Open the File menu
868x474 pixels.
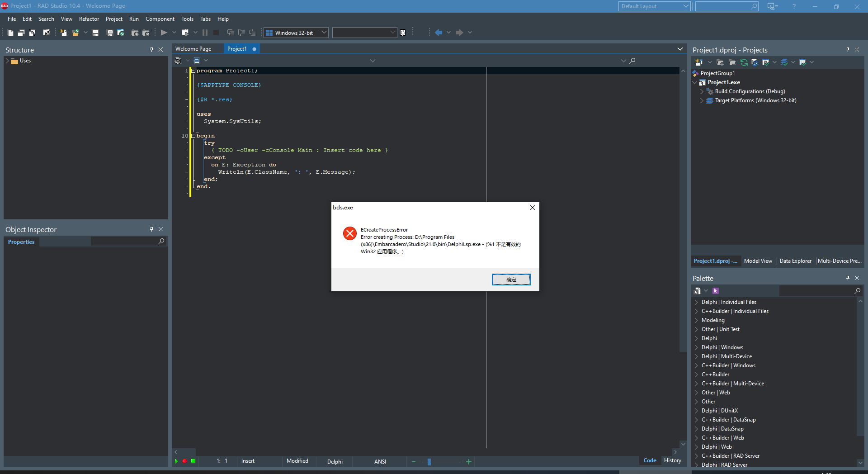[12, 19]
